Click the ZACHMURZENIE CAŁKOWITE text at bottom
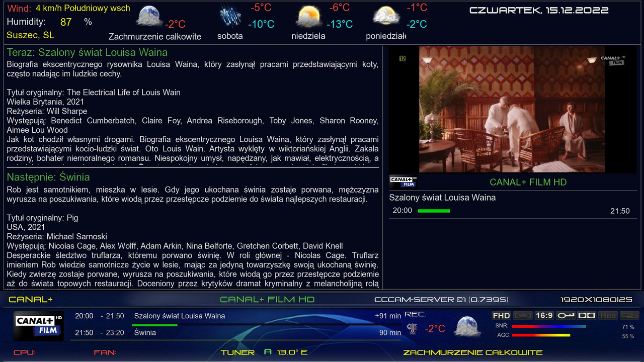Screen dimensions: 644x362 point(473,352)
